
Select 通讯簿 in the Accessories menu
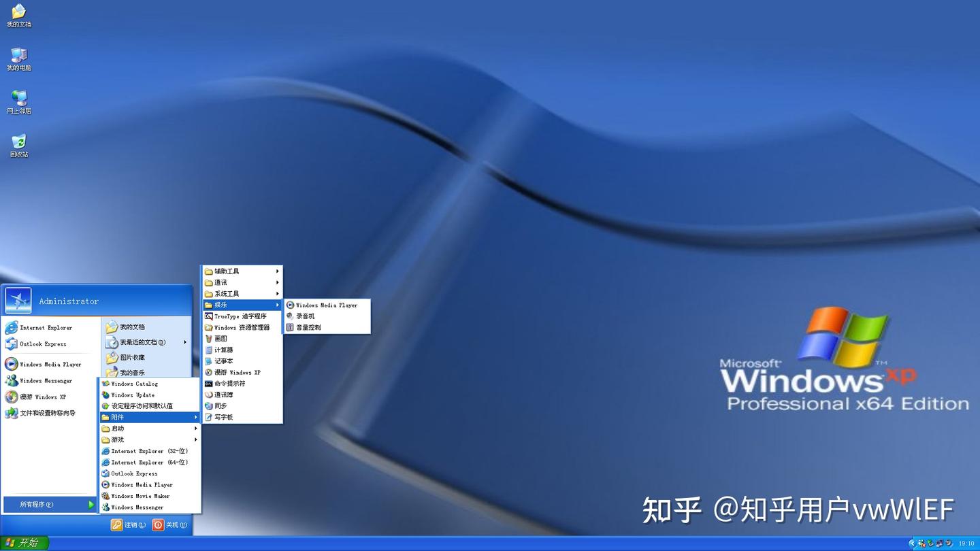(224, 395)
